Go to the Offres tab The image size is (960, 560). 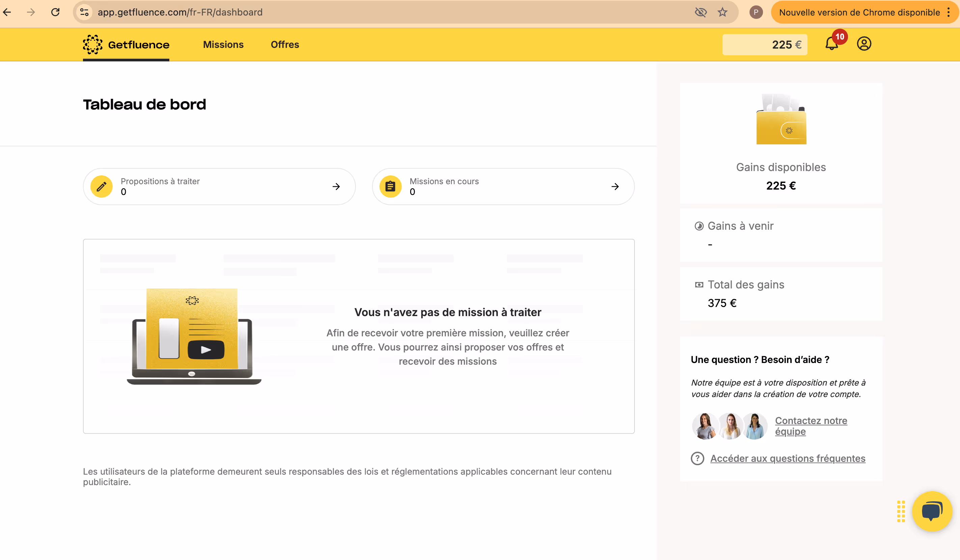(x=285, y=45)
